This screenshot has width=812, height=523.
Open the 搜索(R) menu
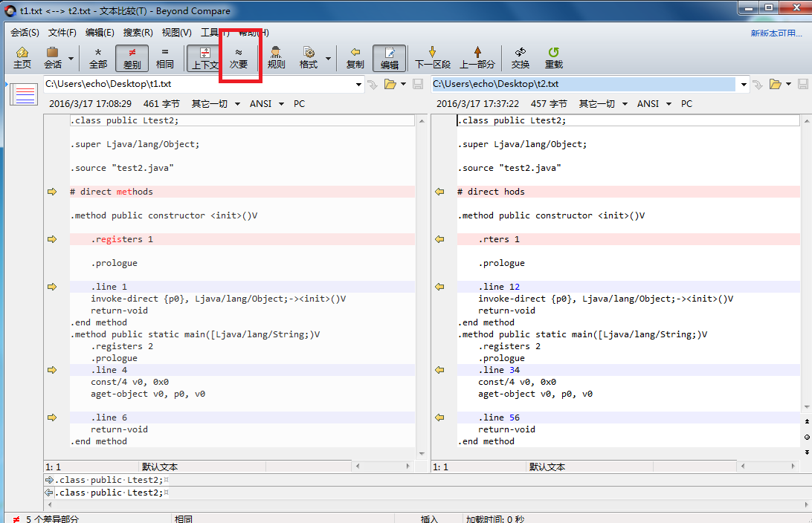pyautogui.click(x=138, y=33)
